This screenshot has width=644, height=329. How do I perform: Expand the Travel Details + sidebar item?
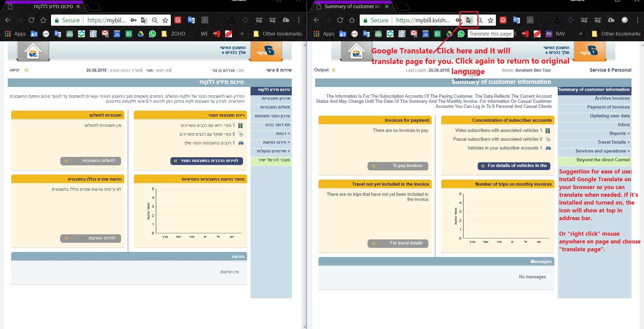tap(595, 142)
